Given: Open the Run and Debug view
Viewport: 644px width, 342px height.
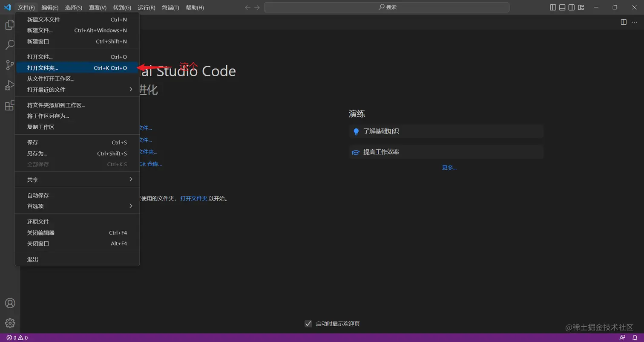Looking at the screenshot, I should pyautogui.click(x=9, y=85).
